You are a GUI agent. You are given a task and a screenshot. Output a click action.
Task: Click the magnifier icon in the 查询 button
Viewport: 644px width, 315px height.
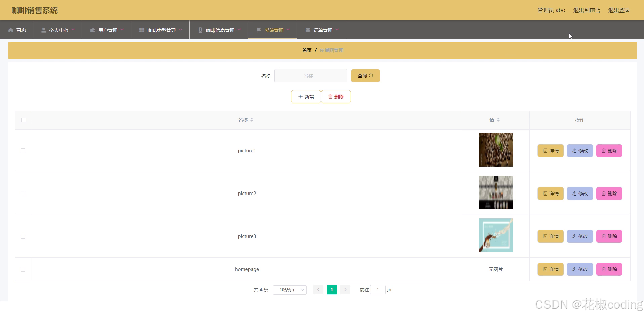pyautogui.click(x=371, y=76)
